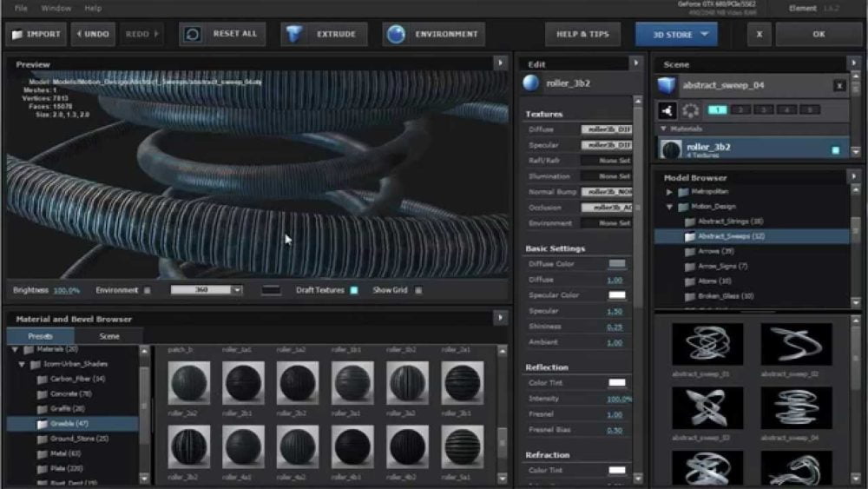This screenshot has width=868, height=489.
Task: Load the abstract_sweep_02 model thumbnail
Action: [x=796, y=344]
